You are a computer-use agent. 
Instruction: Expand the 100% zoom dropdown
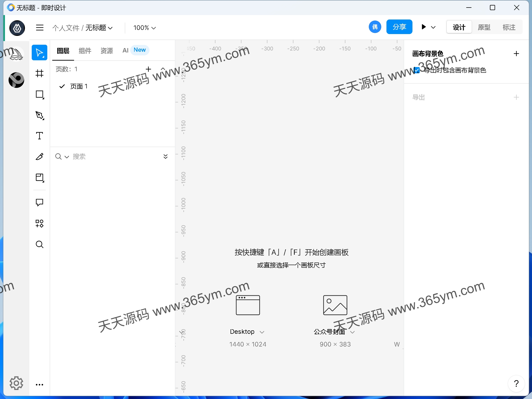click(x=144, y=28)
